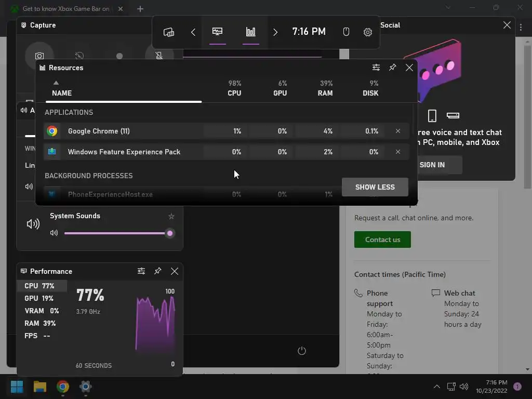Click the CPU usage graph

[x=155, y=323]
